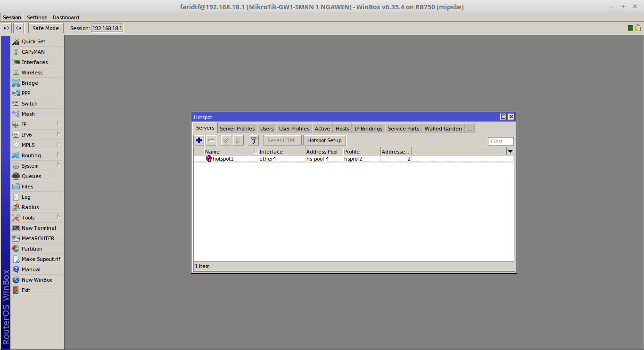Select hotspot1 server row
The image size is (644, 350).
[354, 159]
